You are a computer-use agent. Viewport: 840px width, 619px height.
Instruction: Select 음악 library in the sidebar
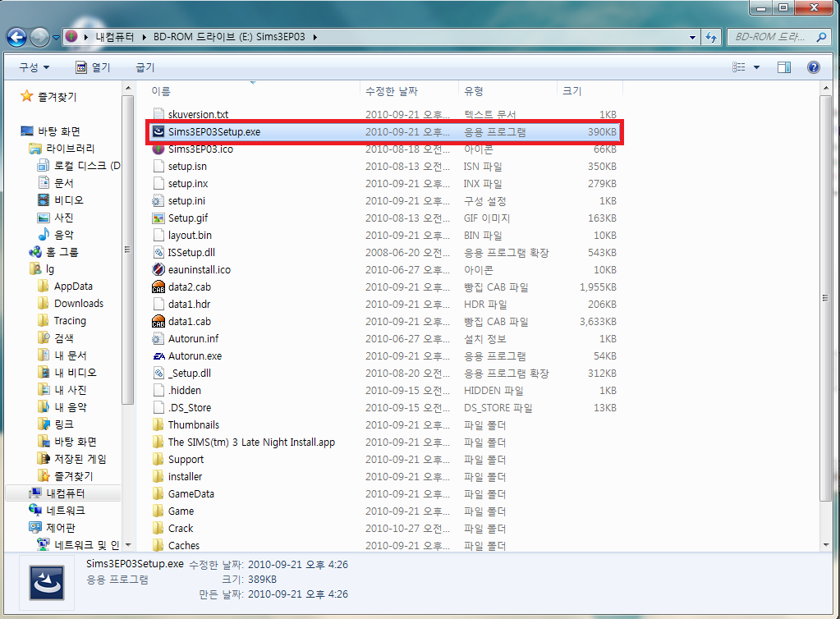coord(55,235)
